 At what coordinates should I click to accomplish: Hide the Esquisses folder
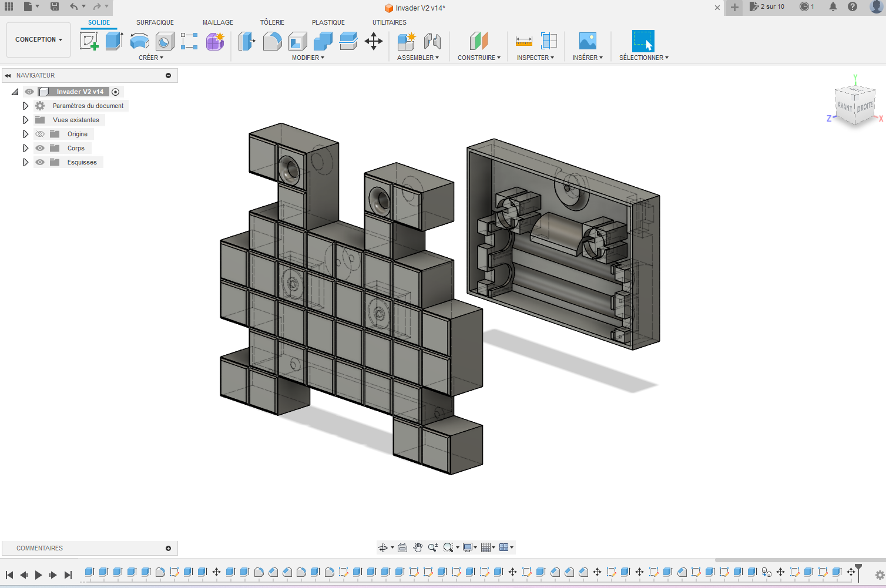pos(40,162)
